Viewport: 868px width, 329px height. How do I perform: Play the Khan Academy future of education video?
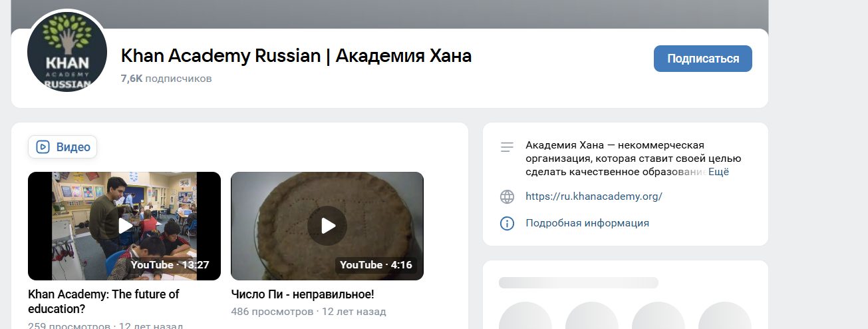[x=124, y=226]
